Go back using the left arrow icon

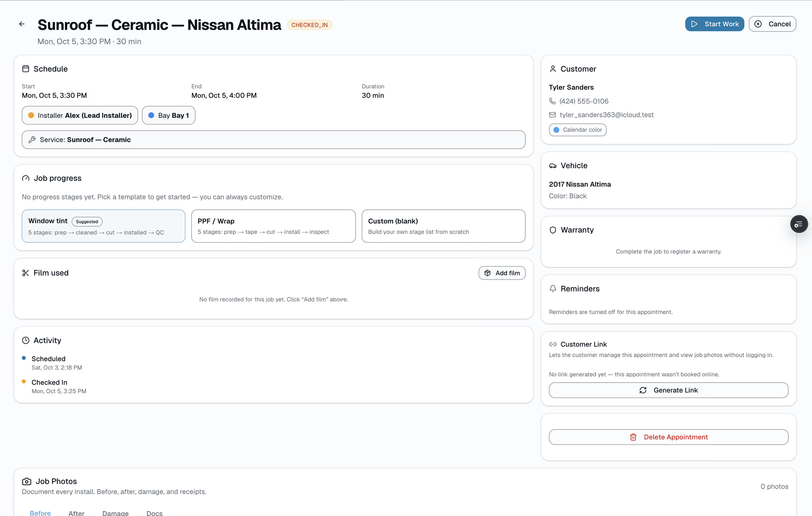pyautogui.click(x=22, y=24)
